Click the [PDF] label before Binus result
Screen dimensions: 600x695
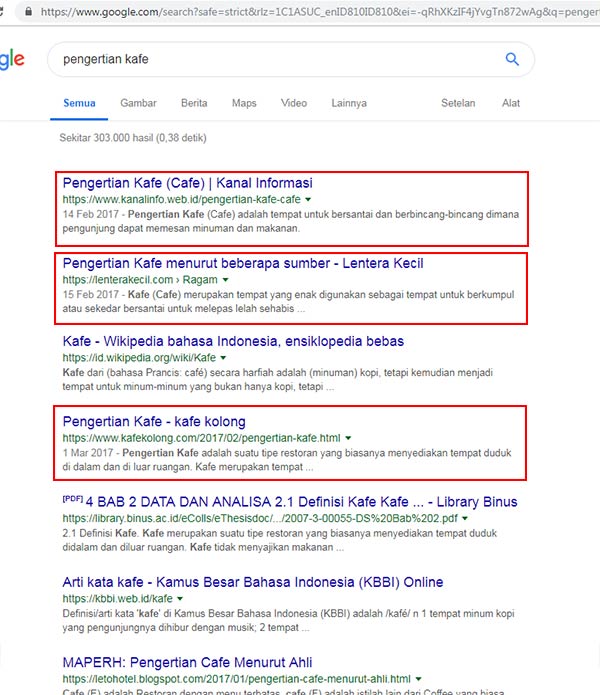(x=73, y=499)
